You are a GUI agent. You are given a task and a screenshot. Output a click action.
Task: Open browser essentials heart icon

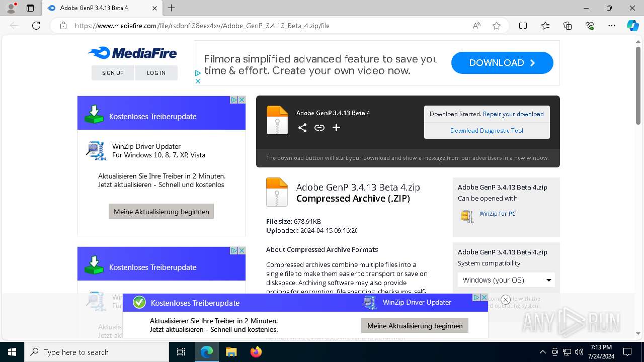(x=590, y=26)
